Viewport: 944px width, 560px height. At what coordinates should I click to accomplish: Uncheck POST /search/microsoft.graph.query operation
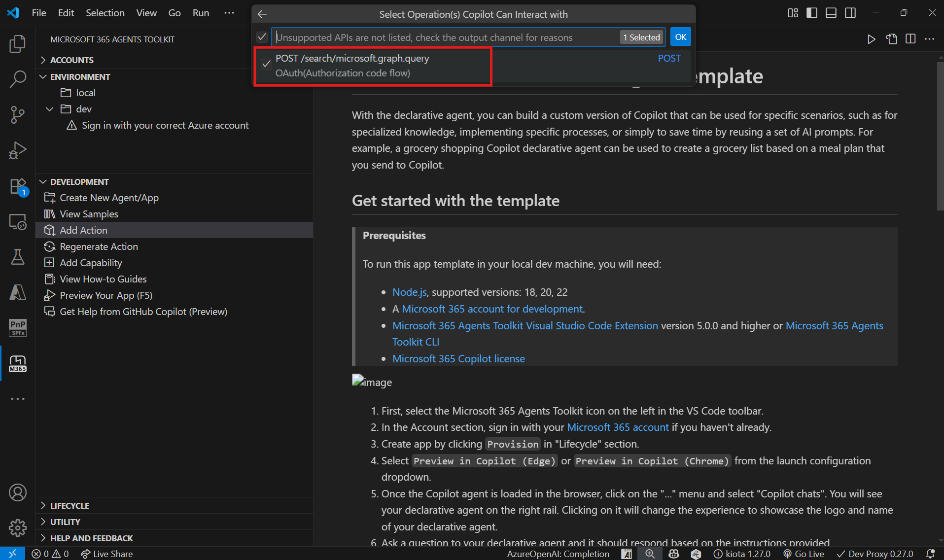click(x=266, y=64)
